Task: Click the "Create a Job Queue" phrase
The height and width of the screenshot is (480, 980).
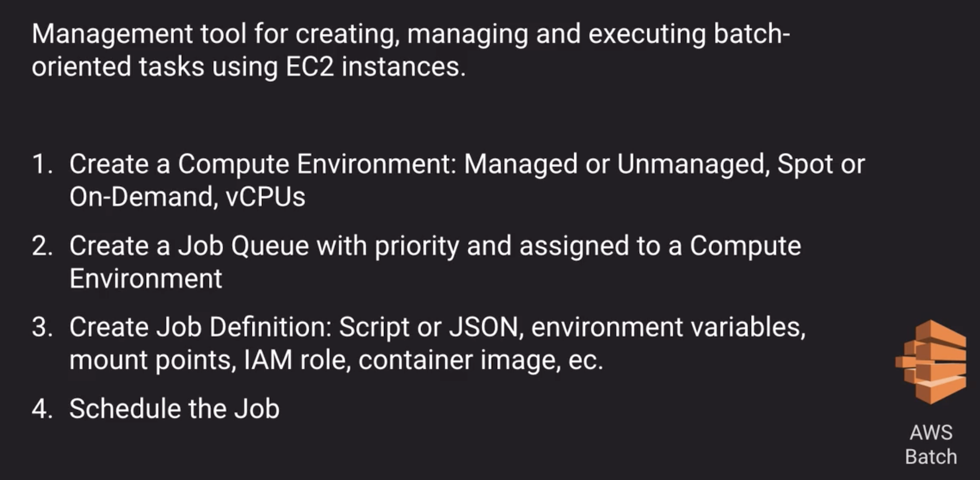Action: (189, 247)
